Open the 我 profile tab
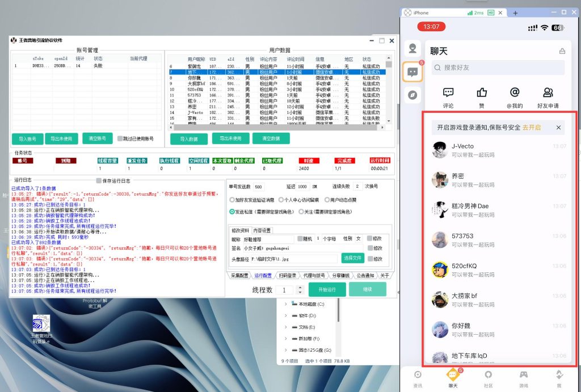The image size is (581, 392). [559, 377]
